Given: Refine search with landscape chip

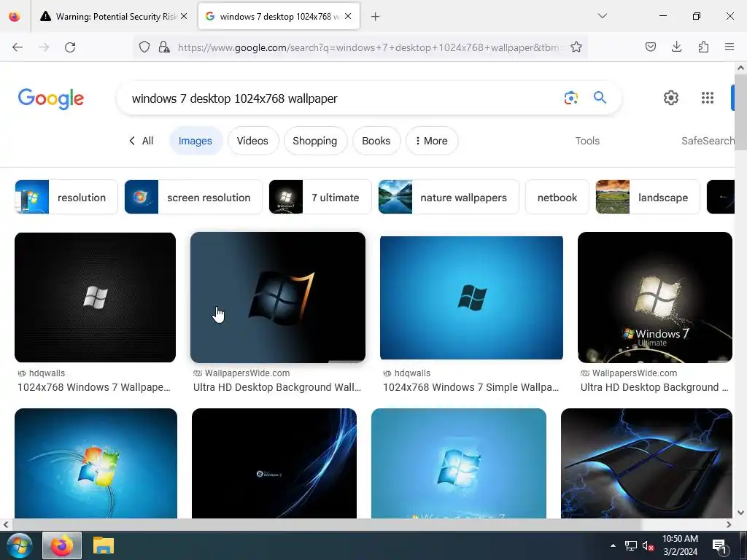Looking at the screenshot, I should tap(648, 197).
